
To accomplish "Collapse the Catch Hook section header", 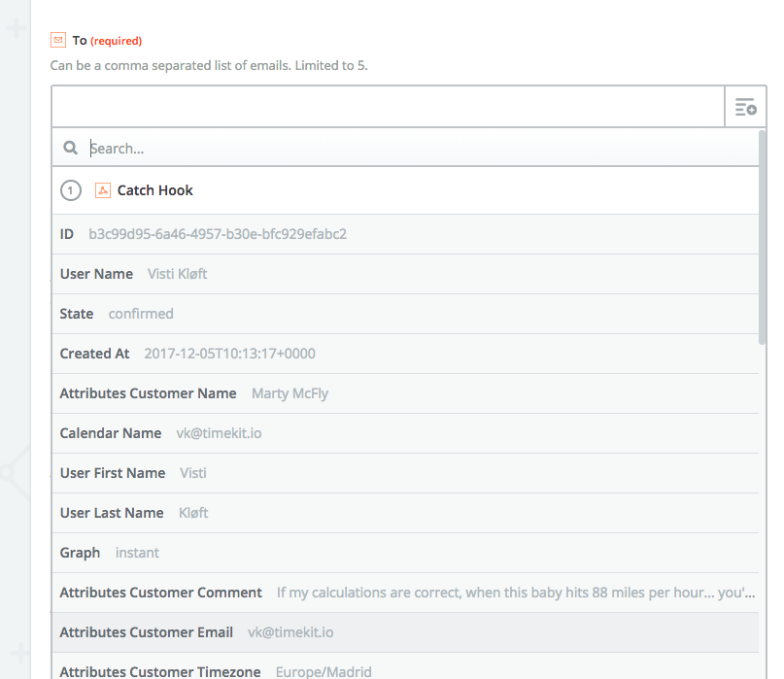I will (405, 190).
